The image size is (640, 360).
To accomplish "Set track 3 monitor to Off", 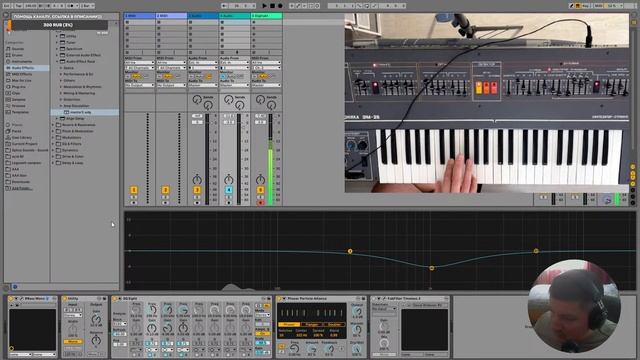I will 209,76.
